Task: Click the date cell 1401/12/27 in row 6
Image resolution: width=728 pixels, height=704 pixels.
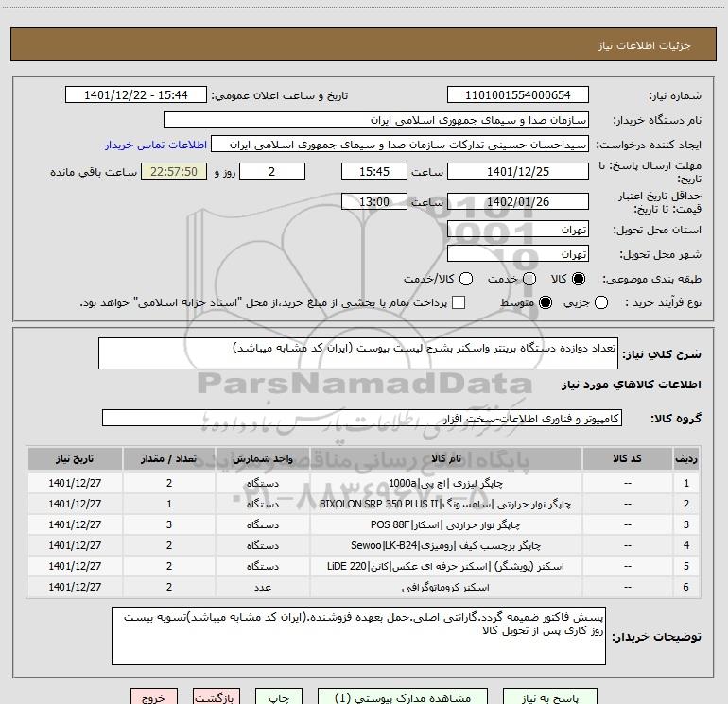Action: [x=75, y=588]
